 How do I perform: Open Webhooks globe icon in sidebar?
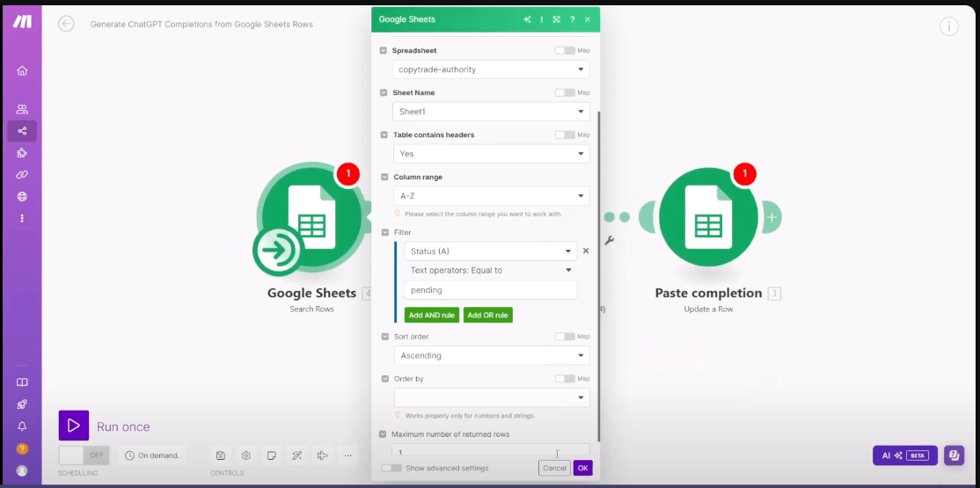[22, 197]
